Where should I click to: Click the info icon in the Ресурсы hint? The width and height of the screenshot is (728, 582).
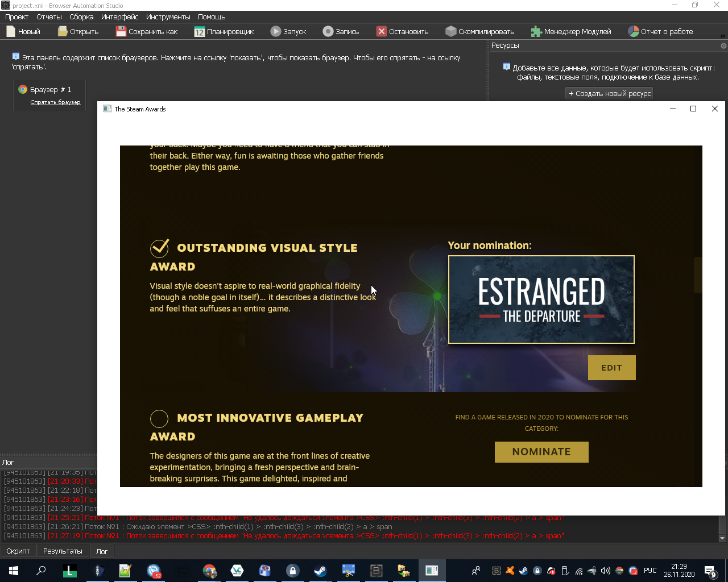click(507, 66)
